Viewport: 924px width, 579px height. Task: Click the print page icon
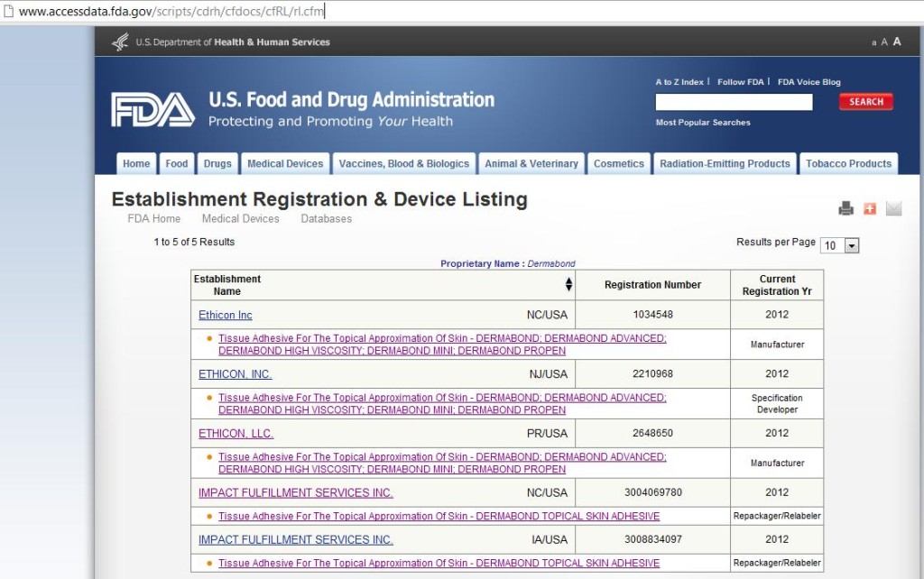click(846, 208)
